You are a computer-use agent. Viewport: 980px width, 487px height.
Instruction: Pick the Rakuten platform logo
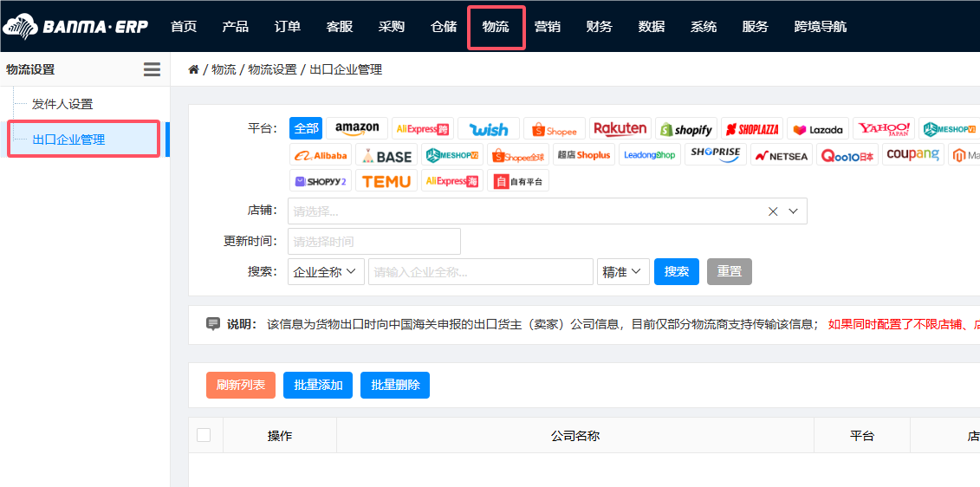[x=620, y=128]
